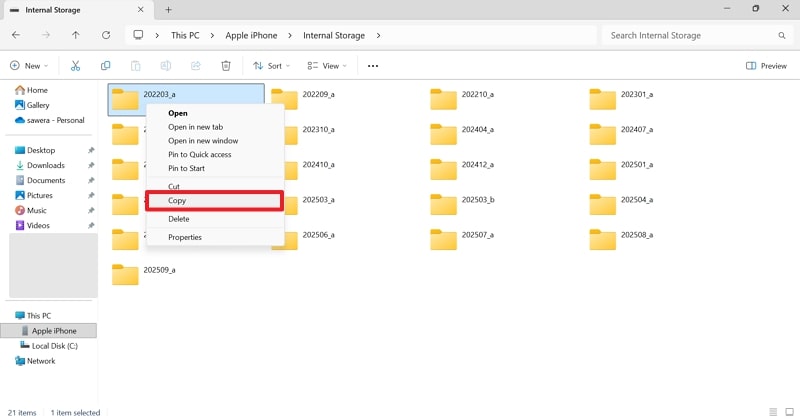Choose Copy in the context menu
Image resolution: width=800 pixels, height=420 pixels.
pyautogui.click(x=215, y=201)
